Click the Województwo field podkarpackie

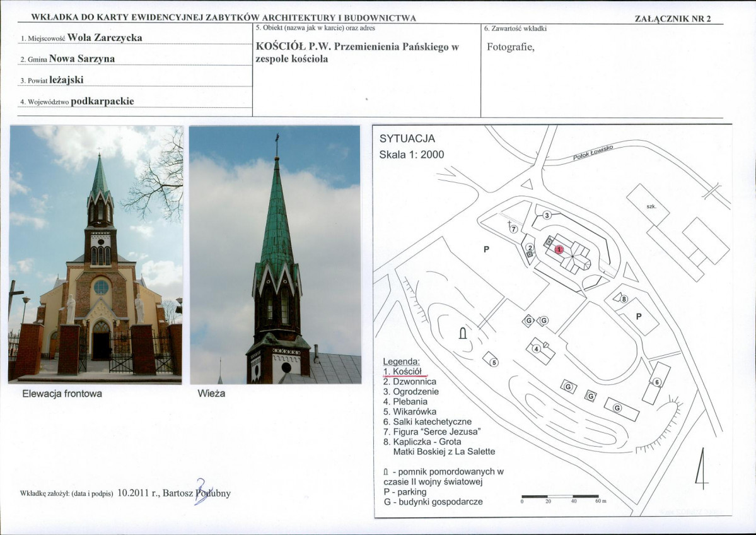point(102,102)
